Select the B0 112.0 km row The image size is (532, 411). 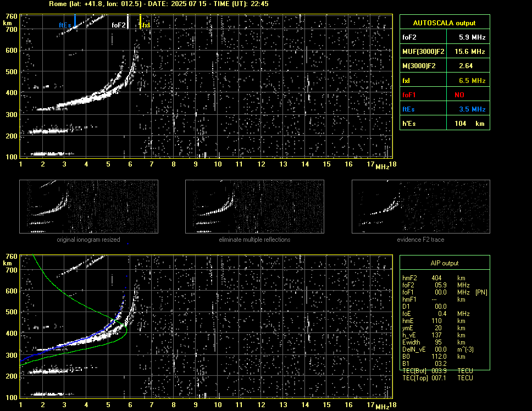point(434,356)
